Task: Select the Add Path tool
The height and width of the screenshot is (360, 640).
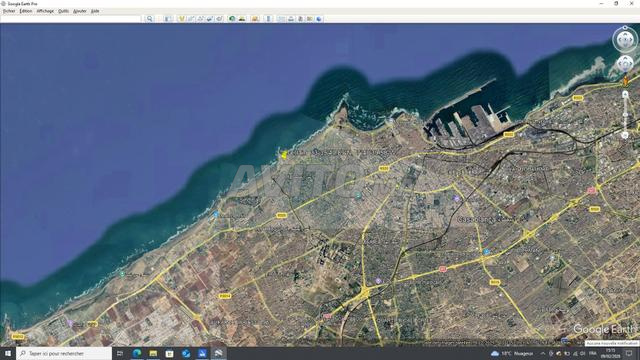Action: point(200,19)
